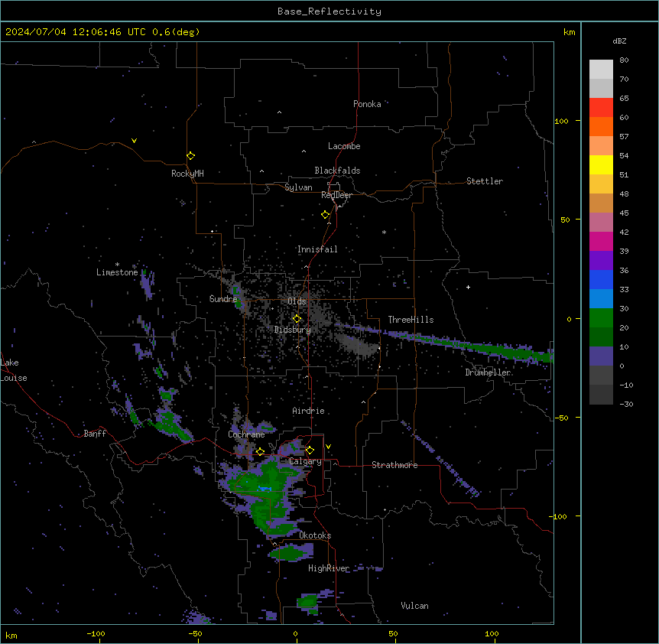Viewport: 659px width, 644px height.
Task: Click the blue 36 dBZ legend swatch
Action: tap(601, 279)
